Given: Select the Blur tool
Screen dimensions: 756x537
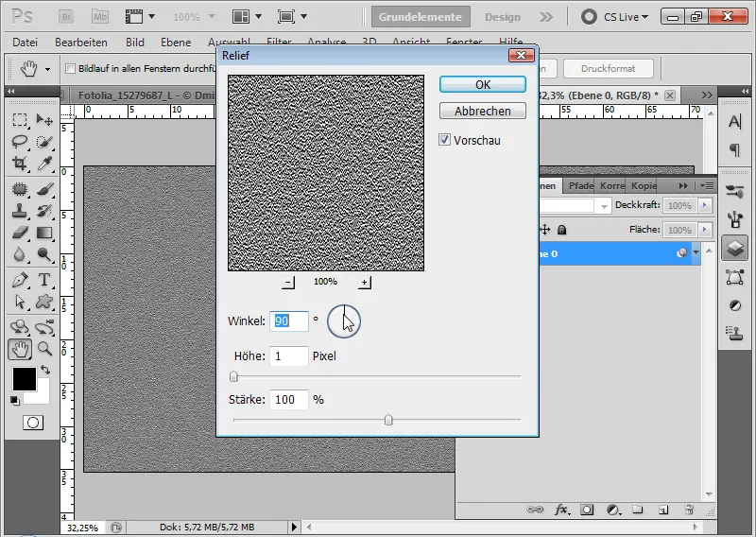Looking at the screenshot, I should (20, 254).
